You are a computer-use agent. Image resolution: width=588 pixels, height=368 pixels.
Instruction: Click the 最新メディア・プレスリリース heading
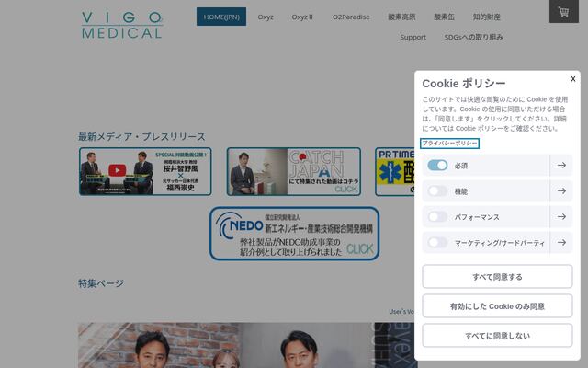point(141,137)
